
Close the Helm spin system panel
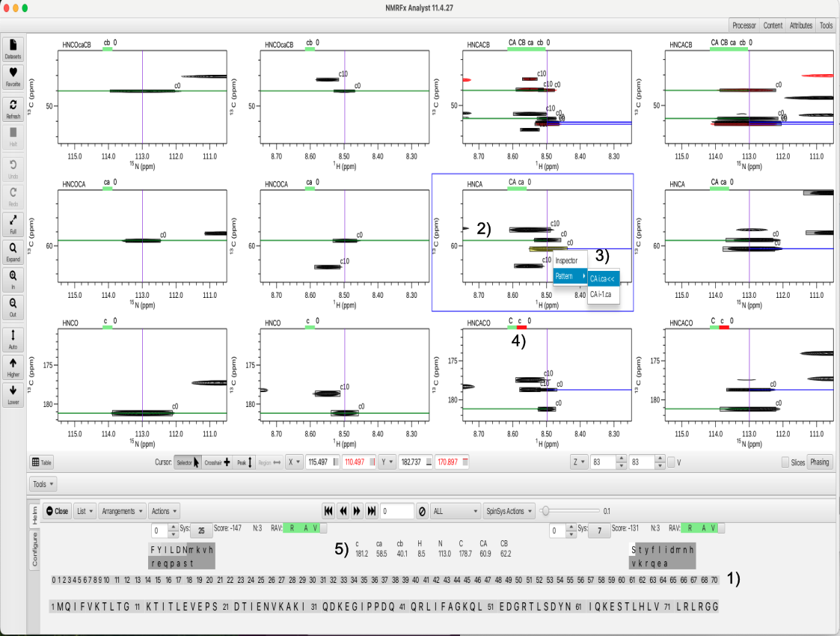point(57,511)
